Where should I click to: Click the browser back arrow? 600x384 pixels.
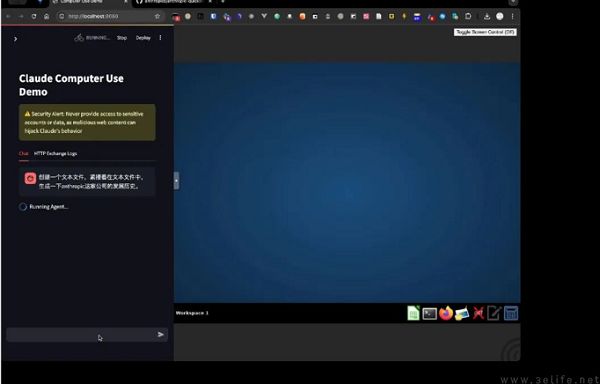click(9, 16)
